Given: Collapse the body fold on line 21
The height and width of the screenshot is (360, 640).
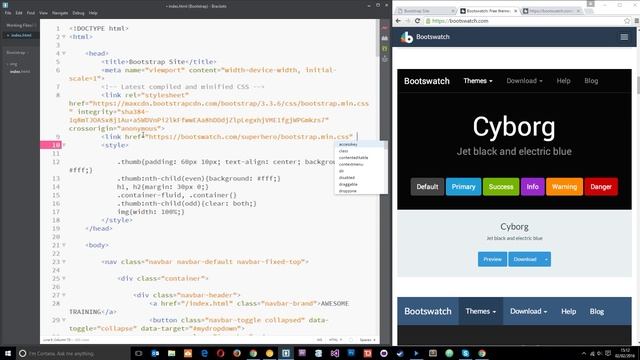Looking at the screenshot, I should pos(64,245).
